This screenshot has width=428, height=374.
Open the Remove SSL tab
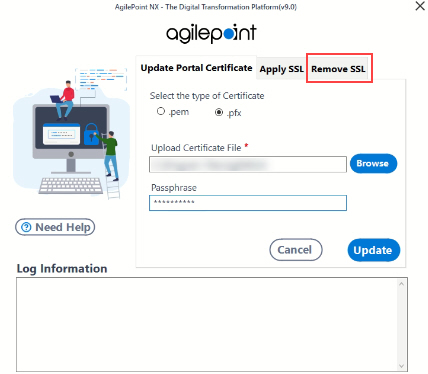[338, 69]
